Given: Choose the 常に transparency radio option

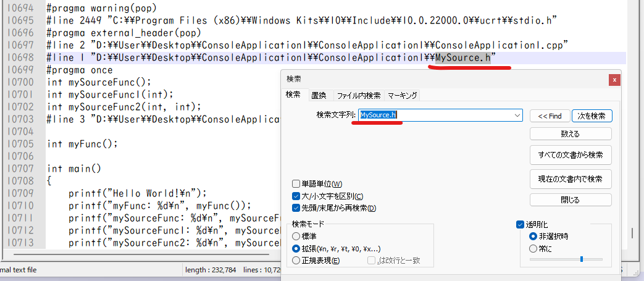Looking at the screenshot, I should point(533,248).
